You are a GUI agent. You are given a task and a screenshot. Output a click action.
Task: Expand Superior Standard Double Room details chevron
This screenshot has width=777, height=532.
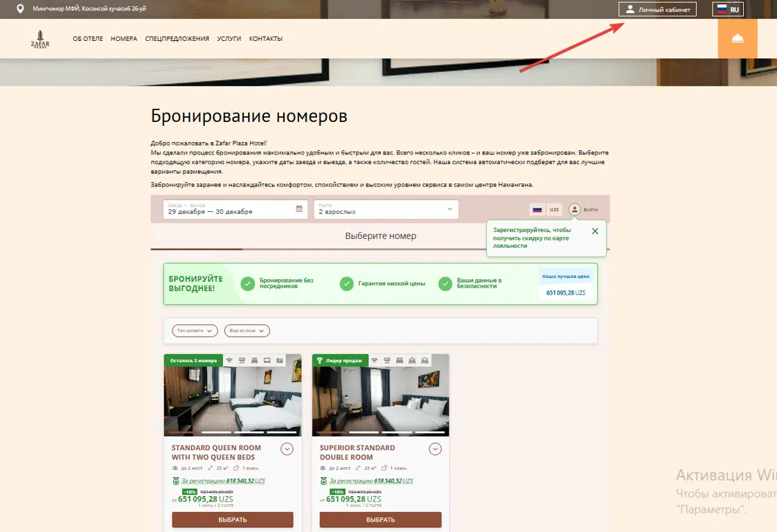pyautogui.click(x=435, y=450)
